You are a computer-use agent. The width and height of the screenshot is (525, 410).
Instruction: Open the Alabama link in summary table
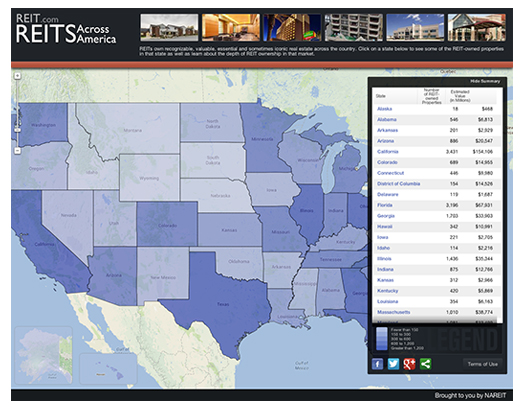pos(387,119)
